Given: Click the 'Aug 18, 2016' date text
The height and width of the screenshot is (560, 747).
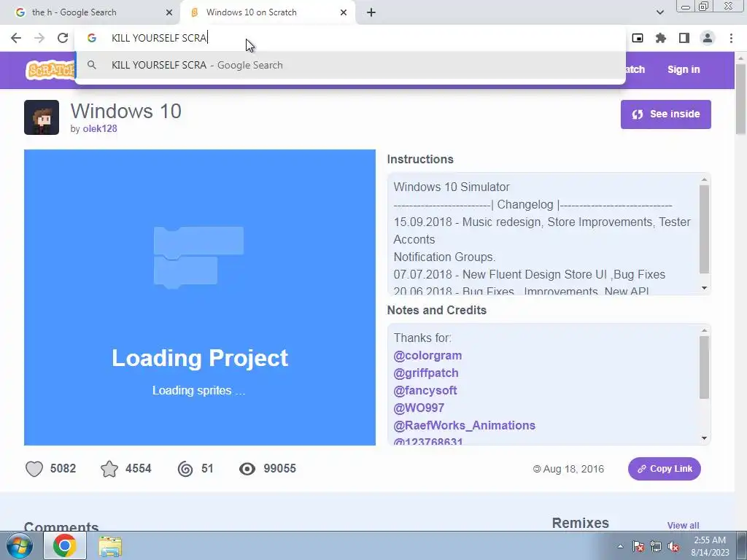Looking at the screenshot, I should [x=573, y=469].
